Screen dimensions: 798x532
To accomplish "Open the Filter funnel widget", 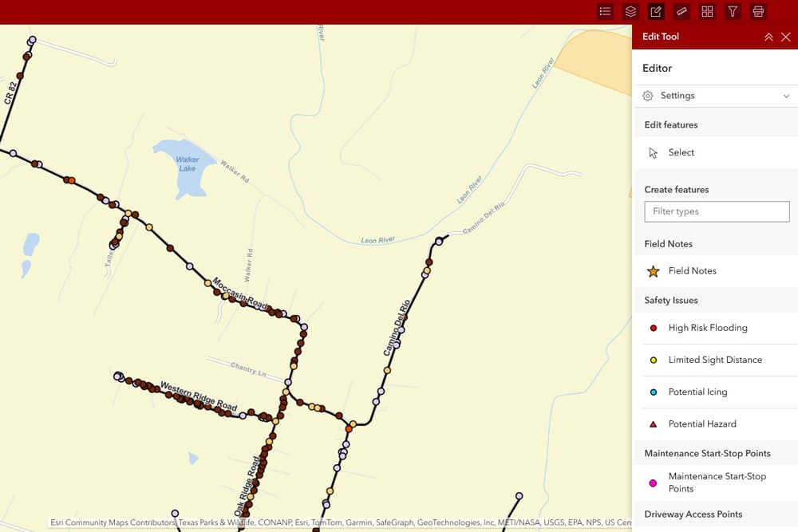I will tap(733, 11).
